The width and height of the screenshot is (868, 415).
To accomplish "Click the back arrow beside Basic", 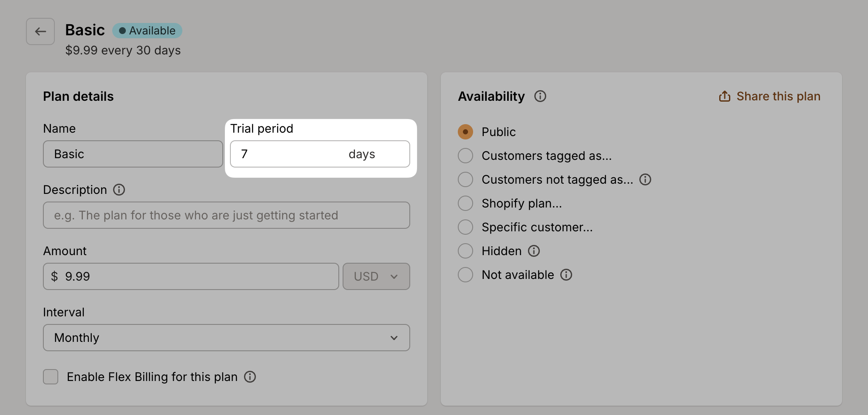I will pyautogui.click(x=40, y=31).
